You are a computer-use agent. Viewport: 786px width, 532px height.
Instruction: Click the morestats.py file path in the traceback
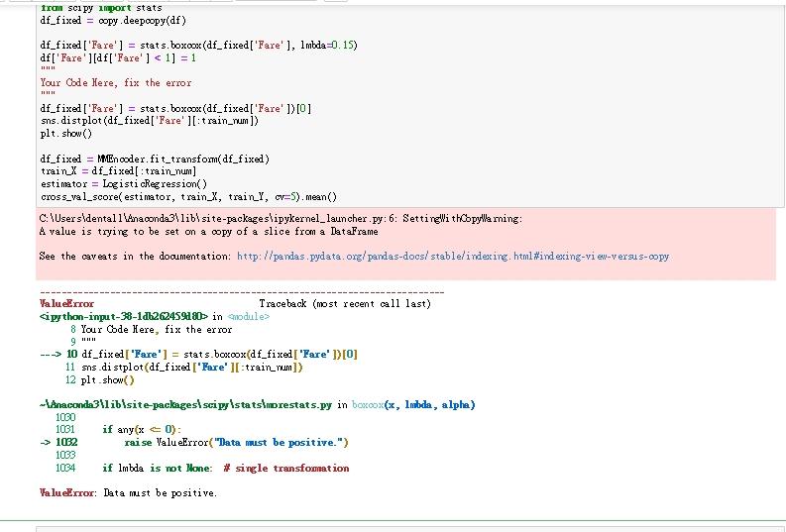pyautogui.click(x=185, y=405)
